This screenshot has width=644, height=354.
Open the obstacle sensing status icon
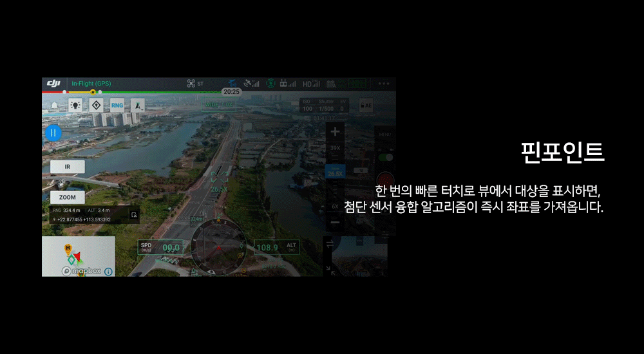click(270, 84)
